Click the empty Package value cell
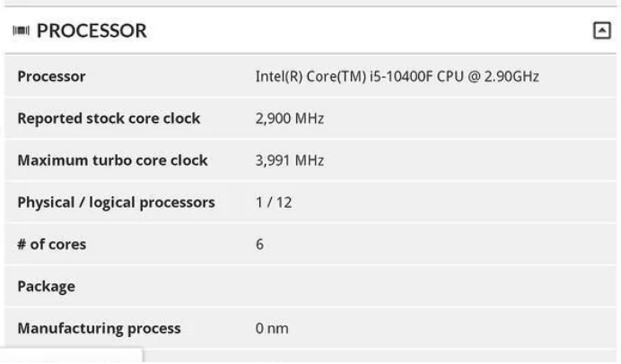 coord(430,286)
